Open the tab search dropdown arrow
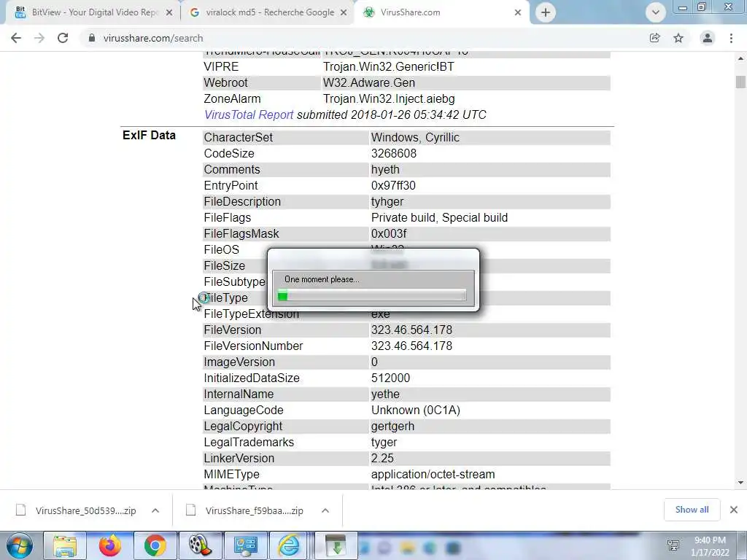 [x=656, y=12]
